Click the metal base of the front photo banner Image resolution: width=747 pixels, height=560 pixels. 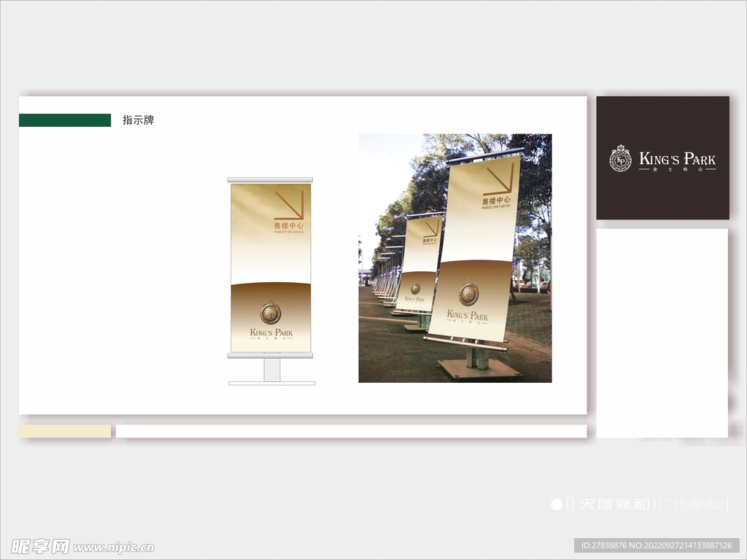click(x=479, y=368)
